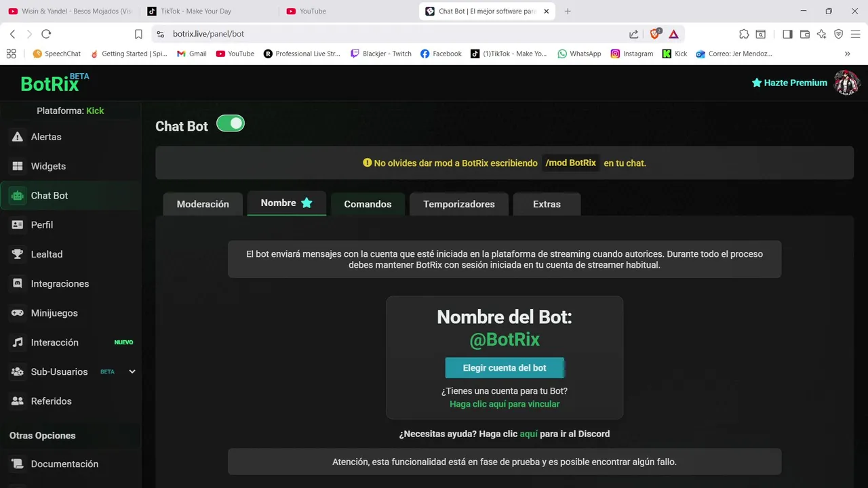Click Hazte Premium
Image resolution: width=868 pixels, height=488 pixels.
(x=789, y=83)
